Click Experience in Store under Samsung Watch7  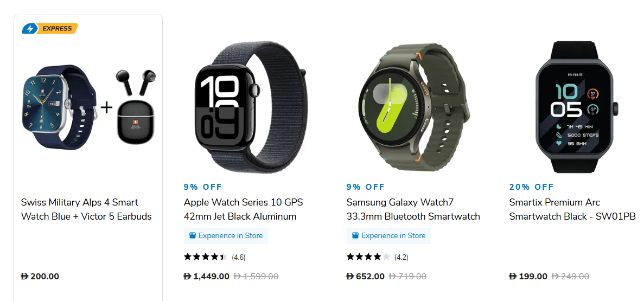(x=388, y=236)
